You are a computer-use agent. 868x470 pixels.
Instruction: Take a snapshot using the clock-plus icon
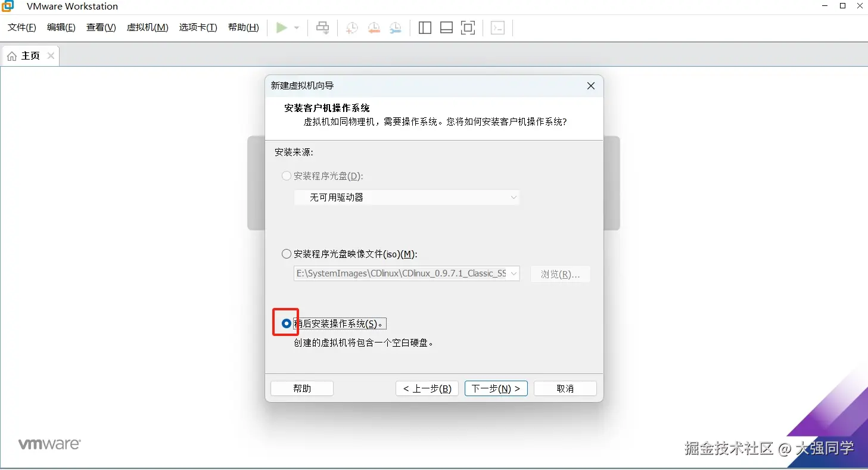[352, 27]
